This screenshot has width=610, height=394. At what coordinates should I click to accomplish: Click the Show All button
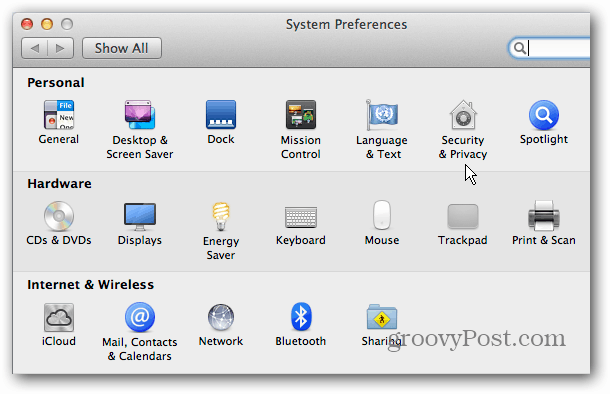(122, 48)
